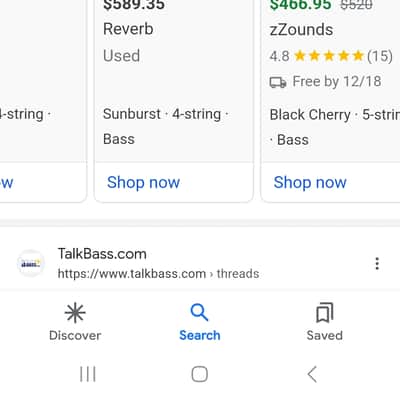This screenshot has width=400, height=400.
Task: Click the 4.8 star rating stars
Action: coord(329,56)
